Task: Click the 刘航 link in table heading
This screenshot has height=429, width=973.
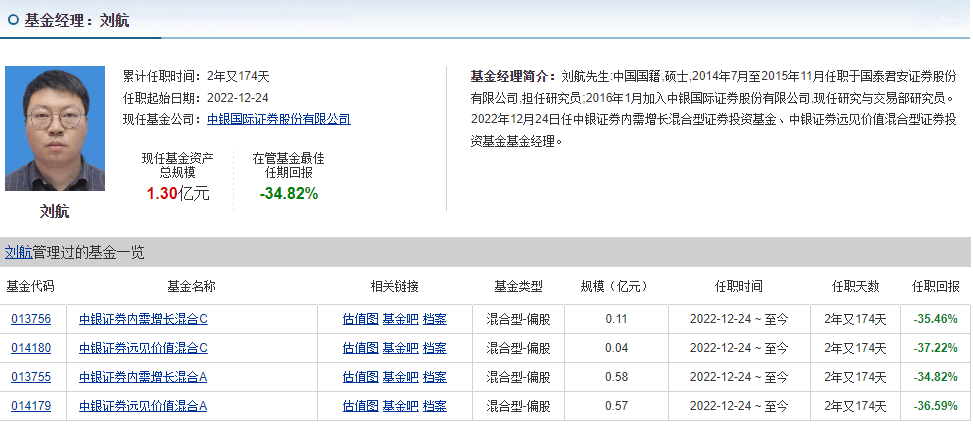Action: click(19, 253)
